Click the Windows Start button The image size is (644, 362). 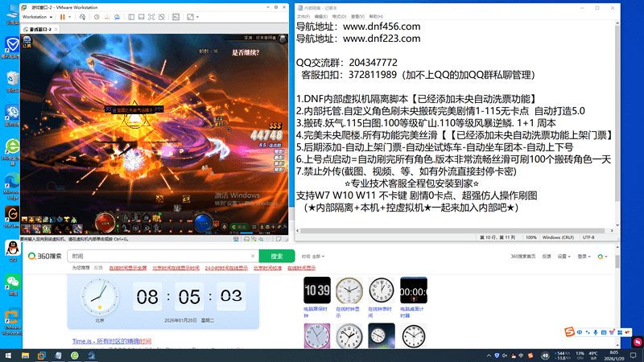pos(8,355)
